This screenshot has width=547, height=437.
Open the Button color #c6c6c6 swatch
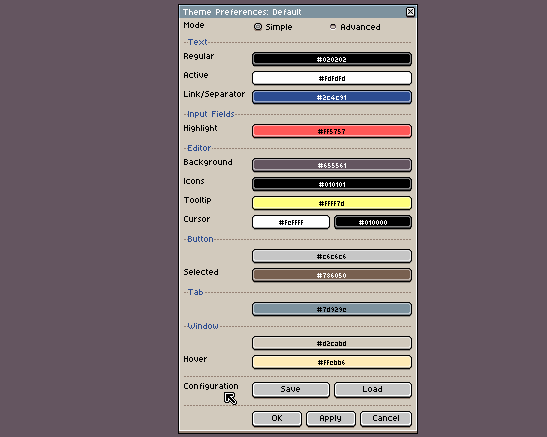pyautogui.click(x=332, y=256)
